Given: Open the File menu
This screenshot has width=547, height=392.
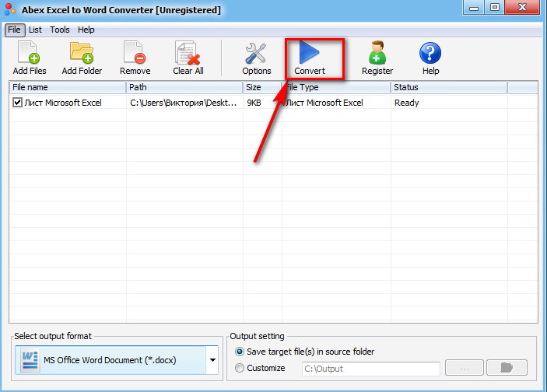Looking at the screenshot, I should point(14,30).
